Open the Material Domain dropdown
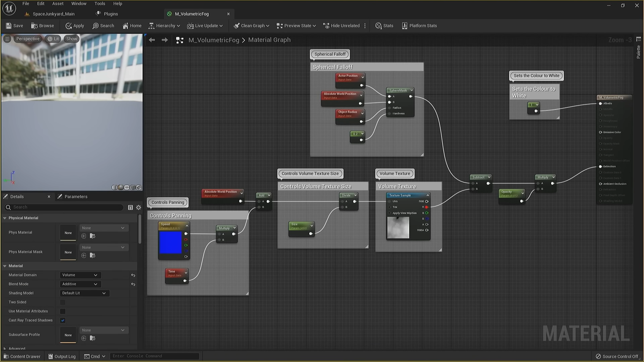 pyautogui.click(x=80, y=275)
